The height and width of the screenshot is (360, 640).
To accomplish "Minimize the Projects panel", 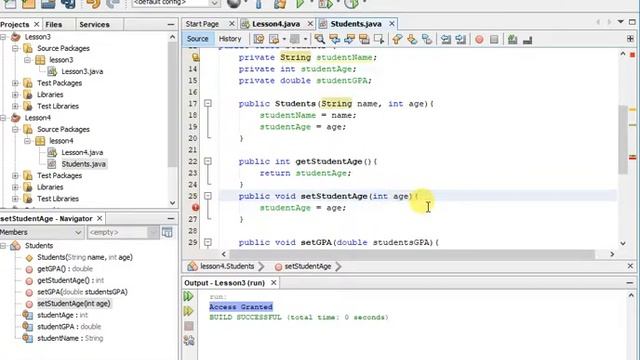I will click(171, 24).
